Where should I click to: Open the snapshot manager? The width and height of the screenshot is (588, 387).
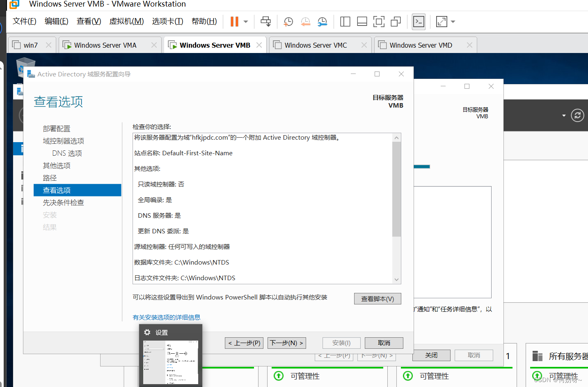[323, 22]
